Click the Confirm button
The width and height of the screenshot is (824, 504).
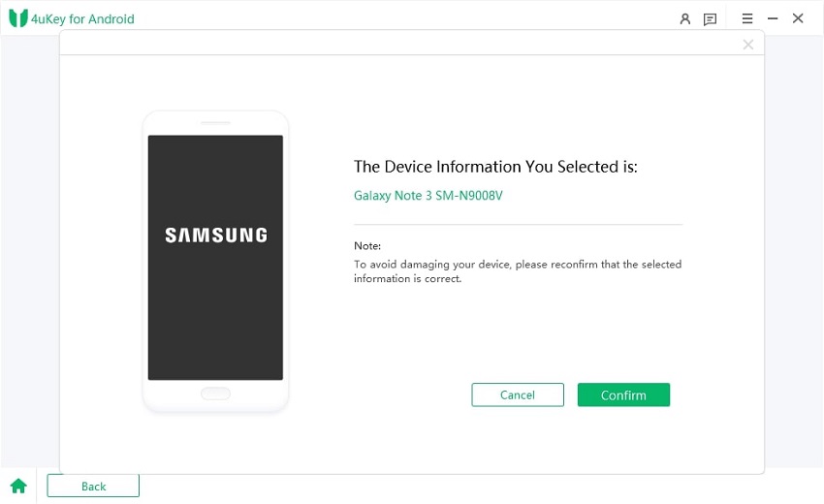tap(623, 394)
